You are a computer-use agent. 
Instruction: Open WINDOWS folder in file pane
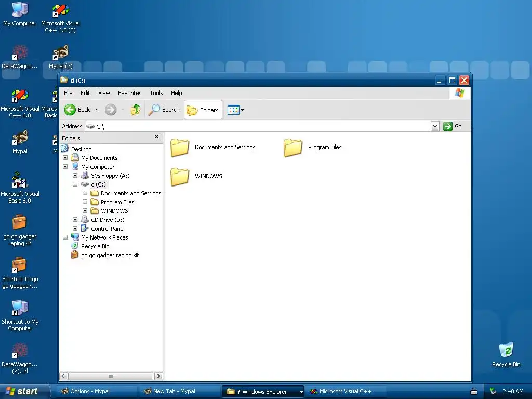(196, 177)
